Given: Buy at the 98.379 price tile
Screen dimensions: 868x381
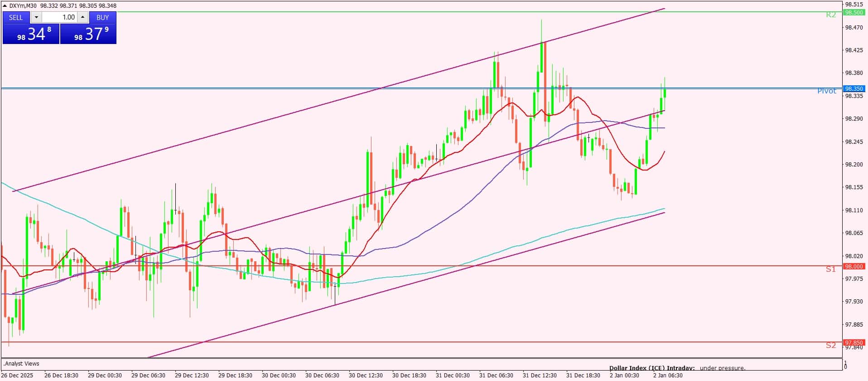Looking at the screenshot, I should (88, 34).
